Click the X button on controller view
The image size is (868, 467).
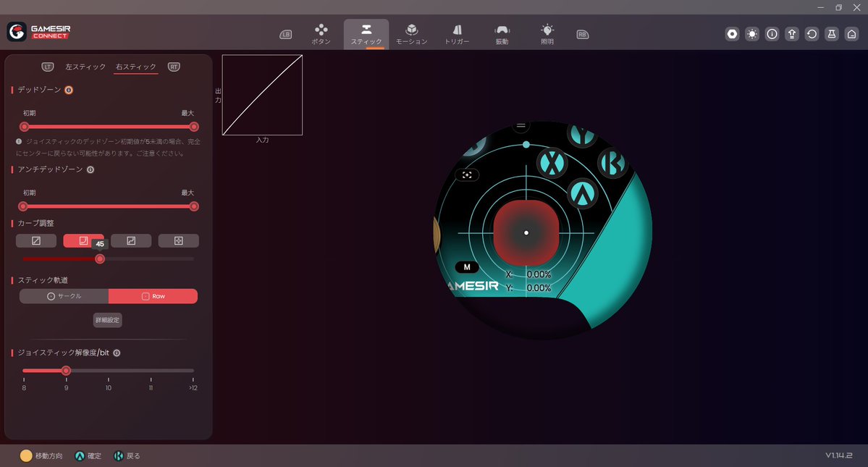click(552, 163)
